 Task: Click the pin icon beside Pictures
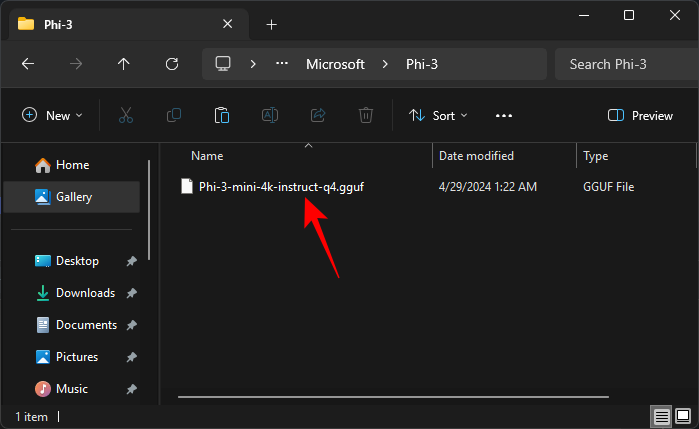coord(131,357)
